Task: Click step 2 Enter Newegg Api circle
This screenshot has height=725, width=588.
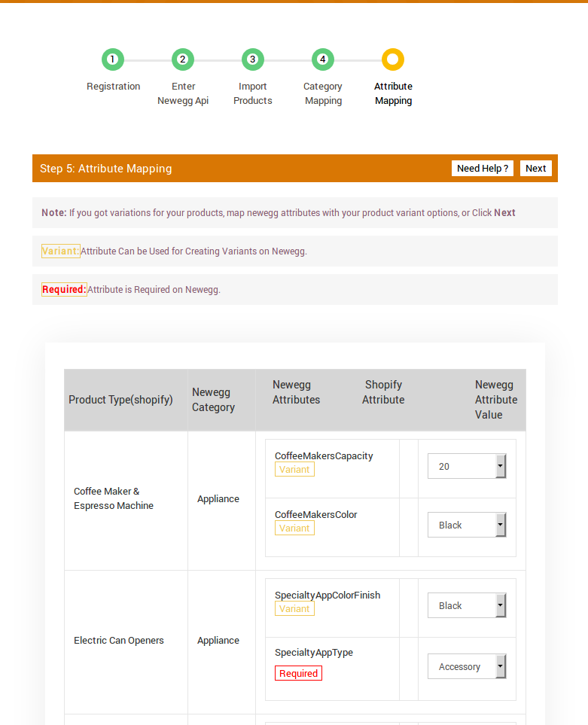Action: click(x=183, y=59)
